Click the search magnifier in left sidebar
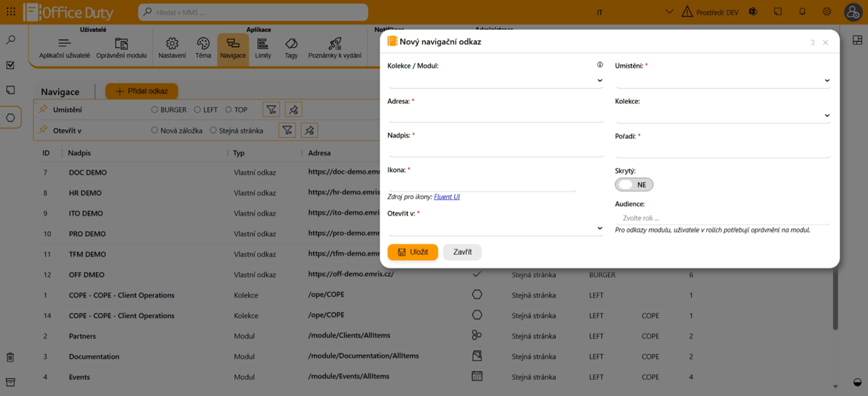 pos(10,40)
